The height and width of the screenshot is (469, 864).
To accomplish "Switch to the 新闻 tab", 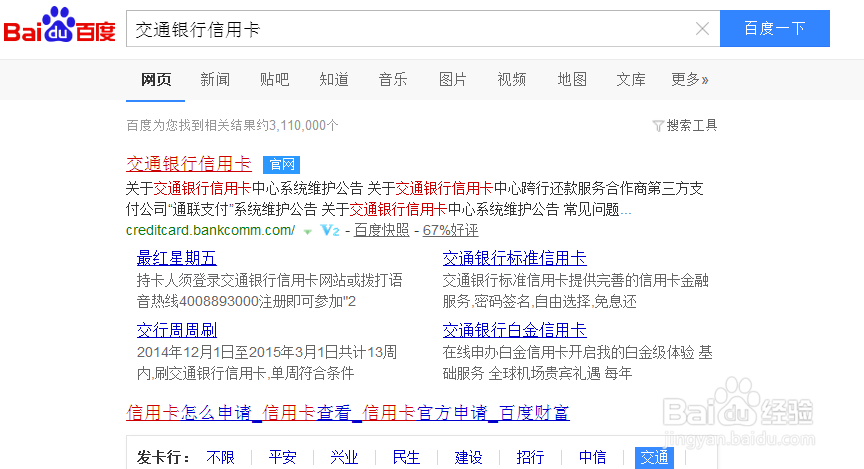I will [215, 80].
